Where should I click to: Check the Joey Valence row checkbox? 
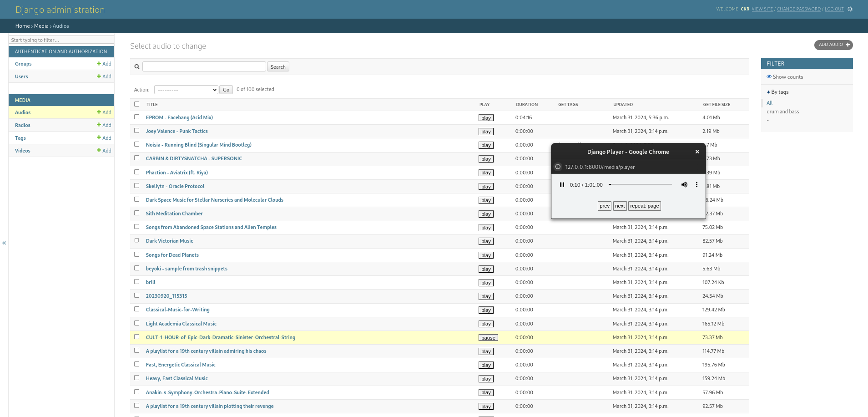pos(136,131)
